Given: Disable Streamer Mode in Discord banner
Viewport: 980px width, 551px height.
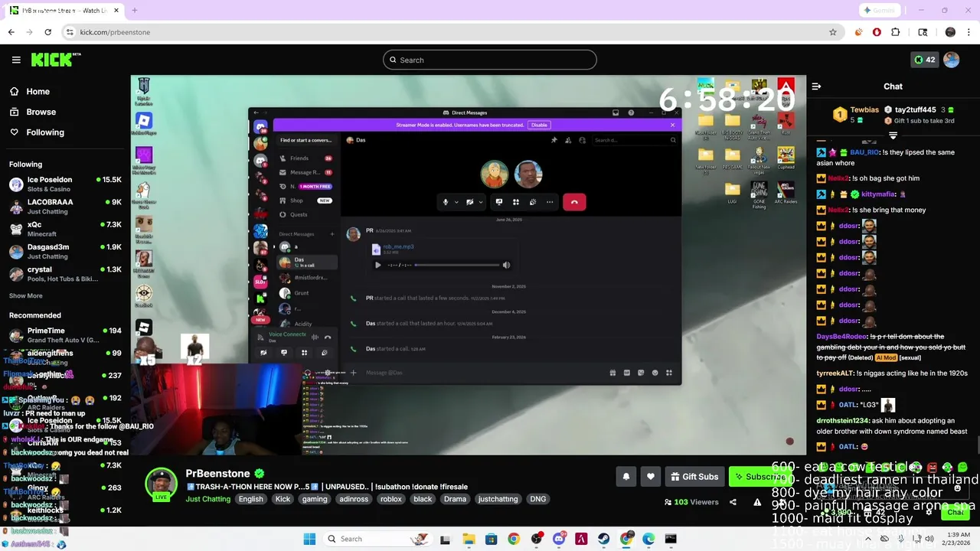Looking at the screenshot, I should tap(539, 125).
